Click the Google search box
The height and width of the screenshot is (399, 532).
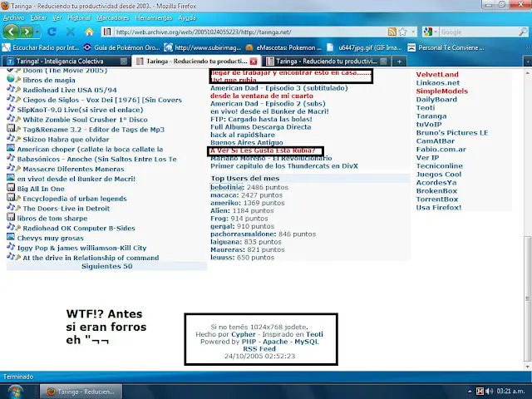pos(479,32)
